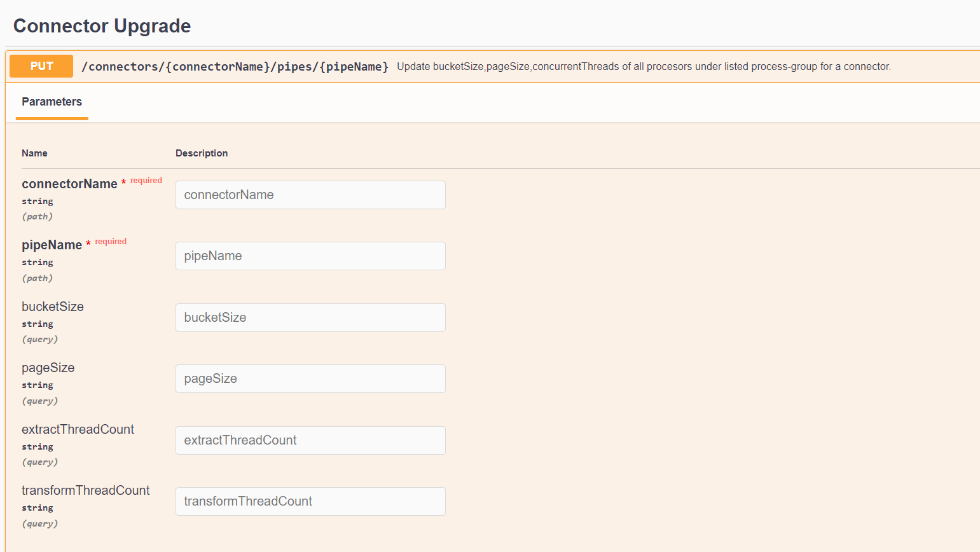Click the 'string' type under bucketSize
The image size is (980, 552).
coord(38,324)
